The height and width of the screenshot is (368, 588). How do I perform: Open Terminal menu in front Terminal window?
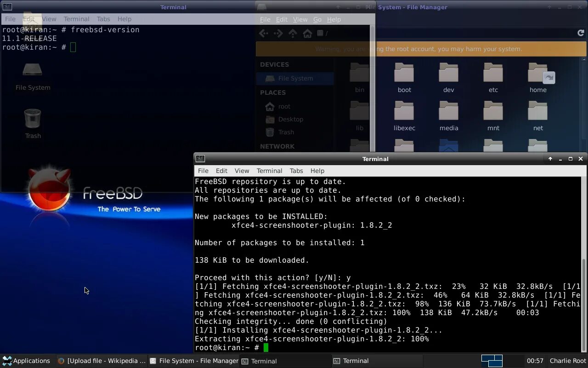[x=269, y=171]
